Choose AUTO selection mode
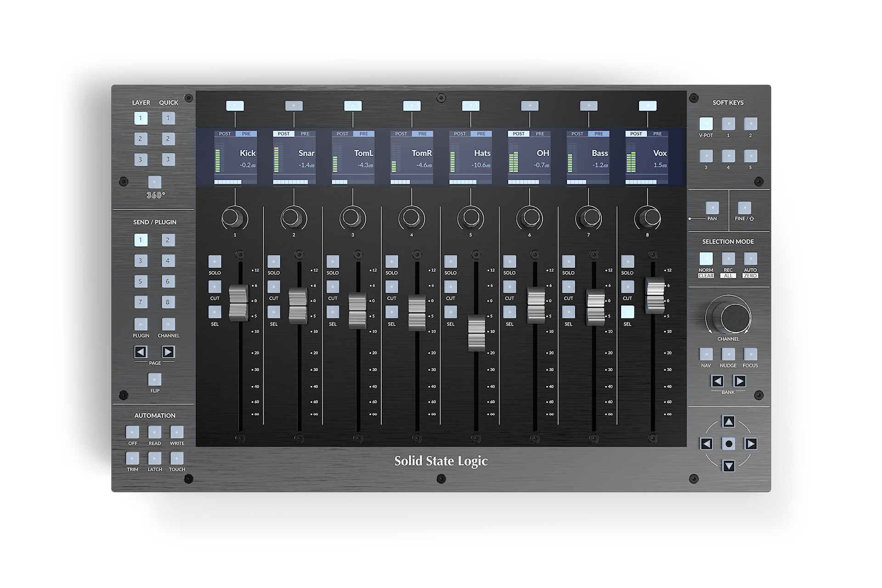Image resolution: width=882 pixels, height=588 pixels. [751, 259]
